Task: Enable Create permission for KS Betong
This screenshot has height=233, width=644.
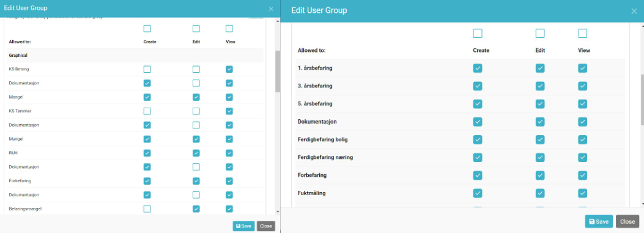Action: point(147,70)
